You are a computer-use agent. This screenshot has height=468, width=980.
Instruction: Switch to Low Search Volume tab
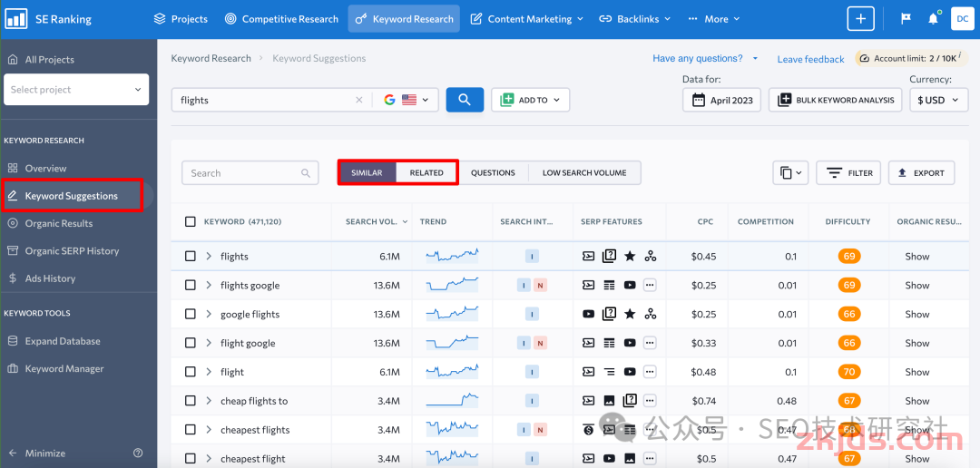(584, 172)
